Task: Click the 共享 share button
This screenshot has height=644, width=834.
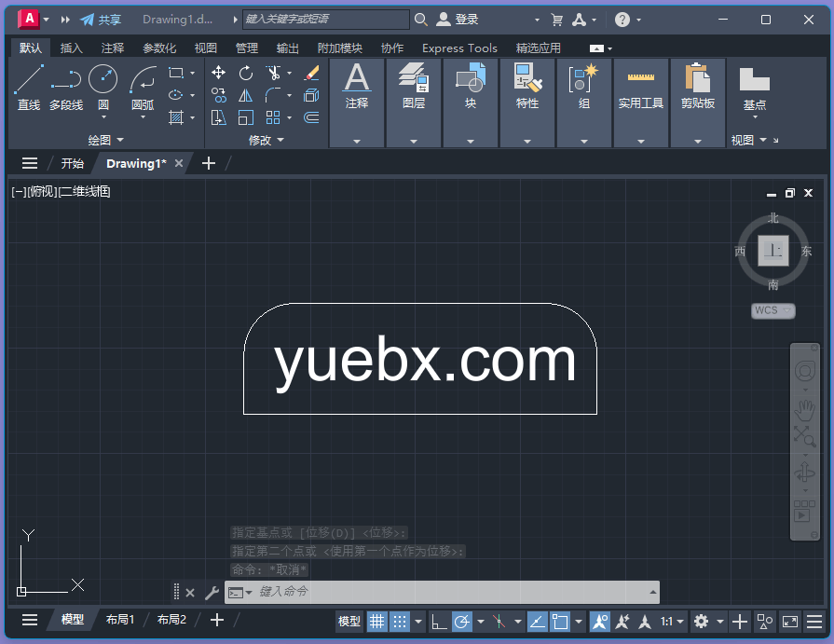Action: point(101,20)
